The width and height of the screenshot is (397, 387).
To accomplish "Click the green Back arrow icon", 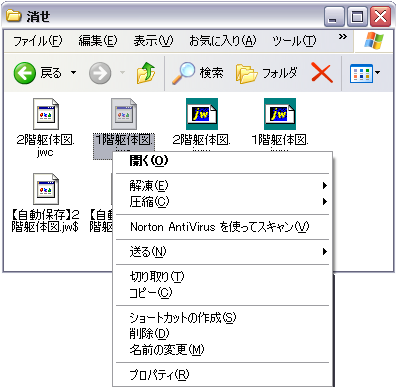I will [25, 73].
